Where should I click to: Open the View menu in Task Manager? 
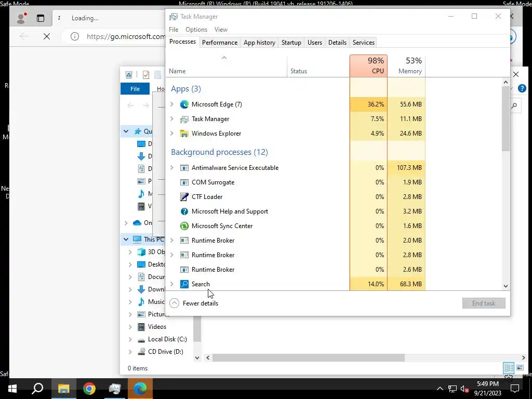221,30
